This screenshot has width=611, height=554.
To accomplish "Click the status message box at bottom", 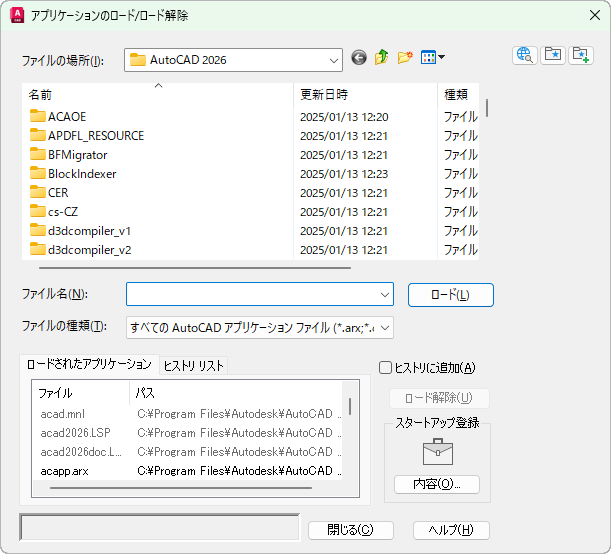I will click(160, 528).
